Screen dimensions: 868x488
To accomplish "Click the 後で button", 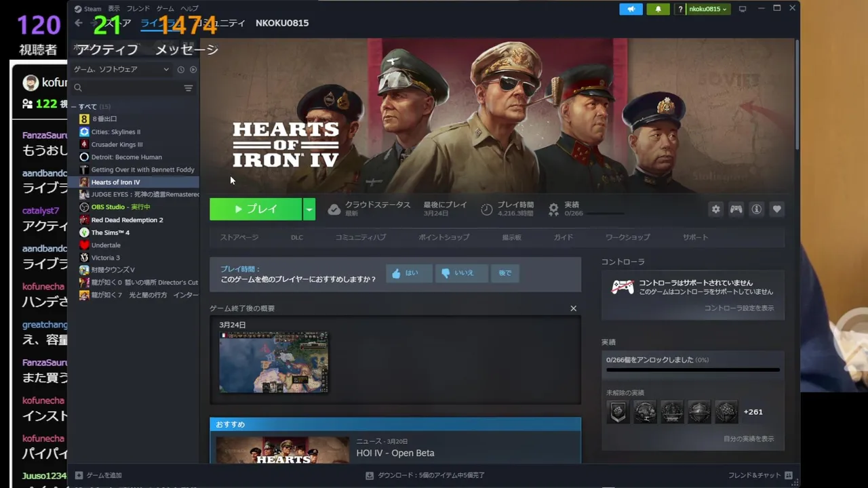I will 505,273.
